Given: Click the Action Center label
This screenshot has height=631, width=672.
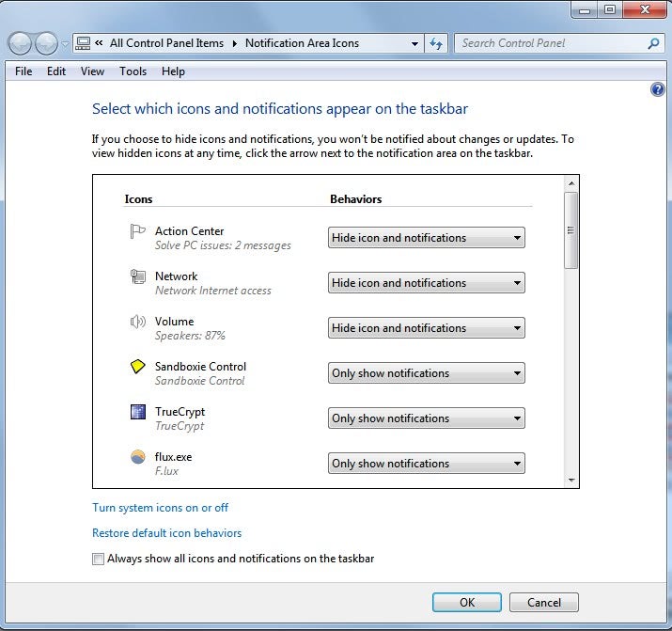Looking at the screenshot, I should [x=190, y=231].
